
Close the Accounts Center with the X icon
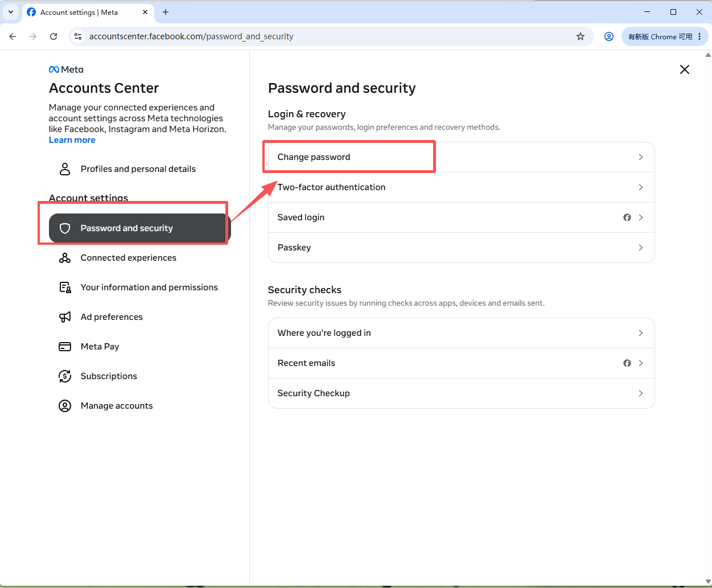[x=685, y=69]
